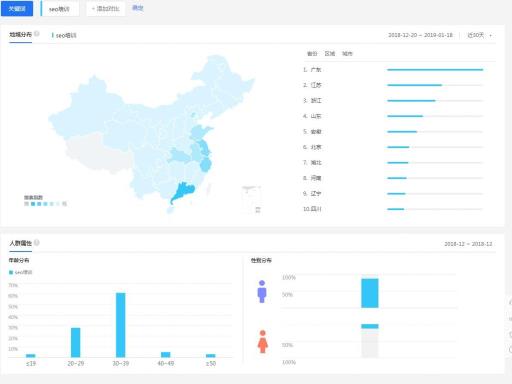Click the info icon beside 地域分布
The width and height of the screenshot is (512, 384).
(x=37, y=34)
